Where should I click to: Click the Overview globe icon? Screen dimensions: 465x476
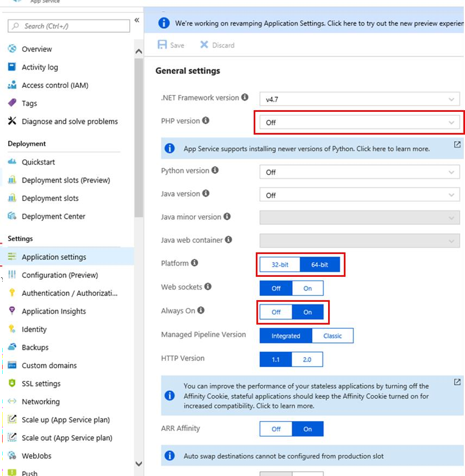pyautogui.click(x=12, y=48)
